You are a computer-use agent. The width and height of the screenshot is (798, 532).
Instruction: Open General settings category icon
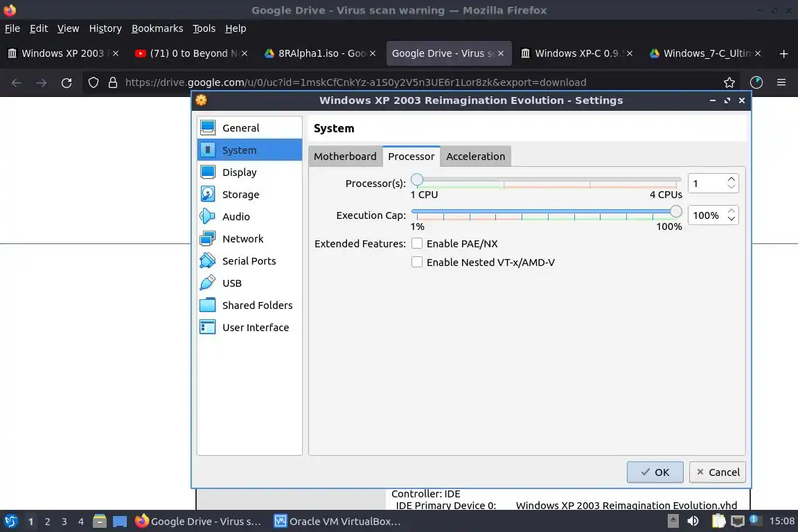(208, 127)
